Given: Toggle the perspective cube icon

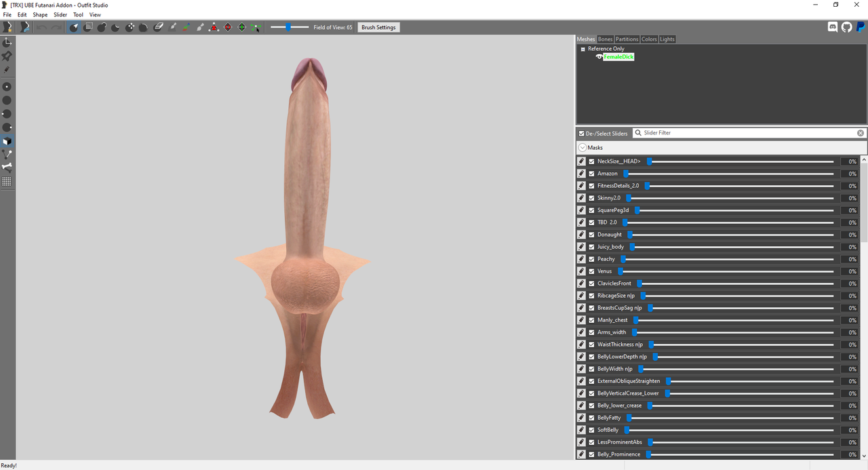Looking at the screenshot, I should pos(7,142).
